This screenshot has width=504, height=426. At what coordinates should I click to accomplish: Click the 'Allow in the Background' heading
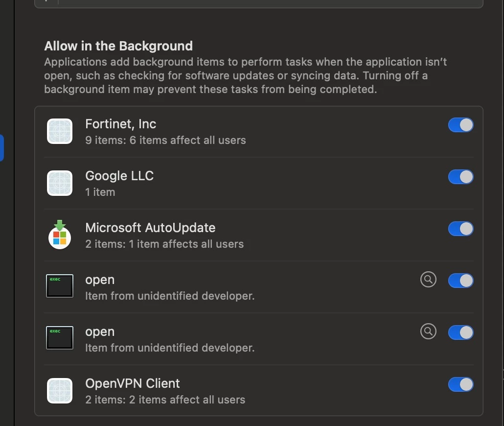click(118, 46)
